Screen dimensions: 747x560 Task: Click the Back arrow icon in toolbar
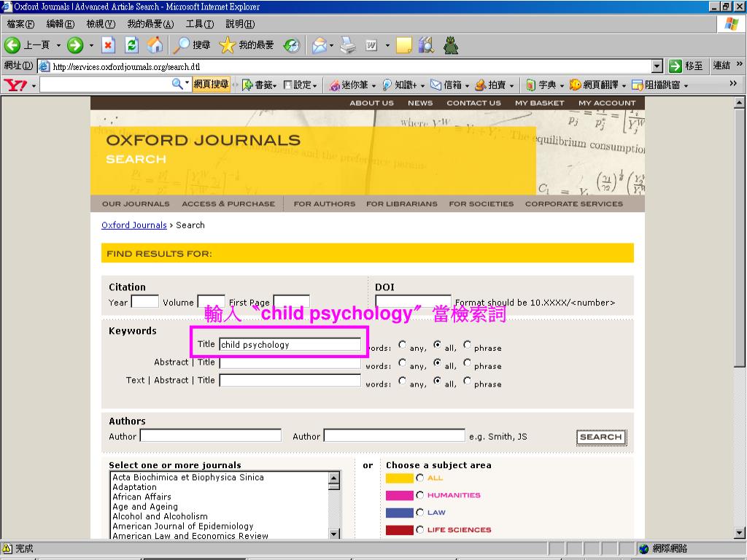click(12, 45)
